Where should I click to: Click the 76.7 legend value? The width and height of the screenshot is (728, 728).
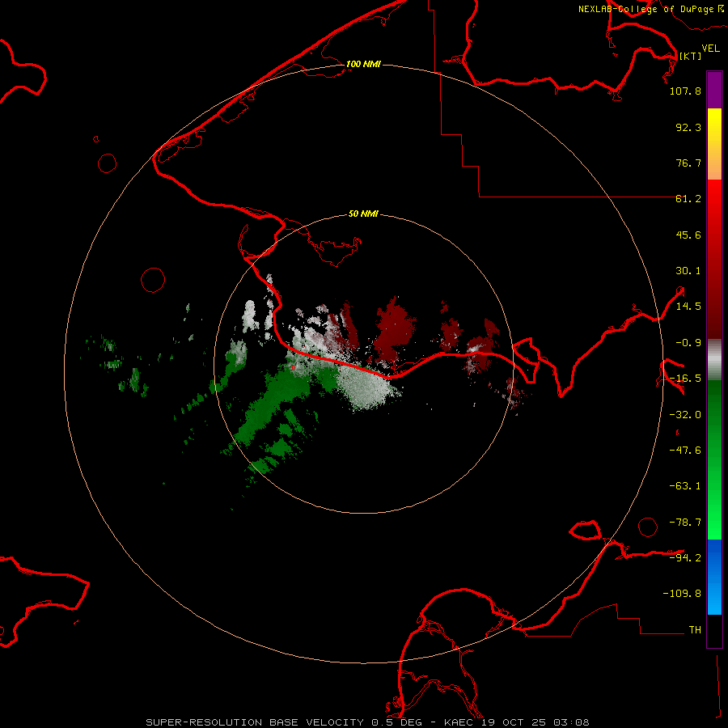[x=688, y=163]
